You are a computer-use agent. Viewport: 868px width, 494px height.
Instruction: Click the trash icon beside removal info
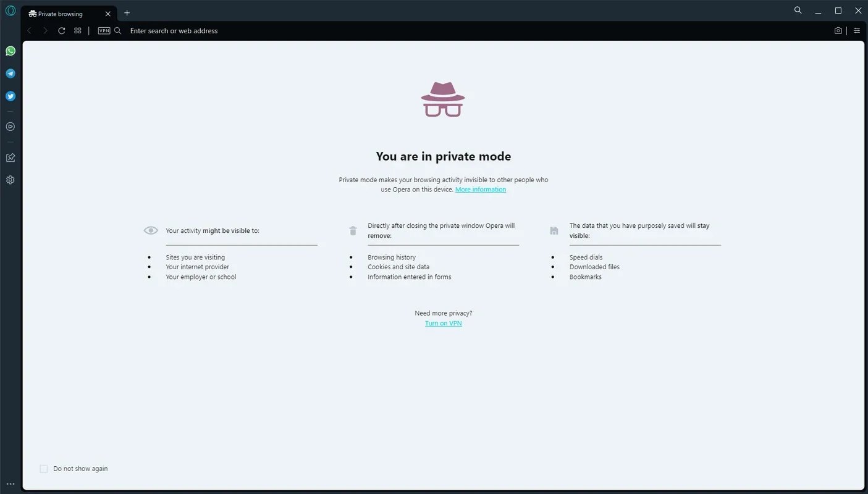(353, 231)
